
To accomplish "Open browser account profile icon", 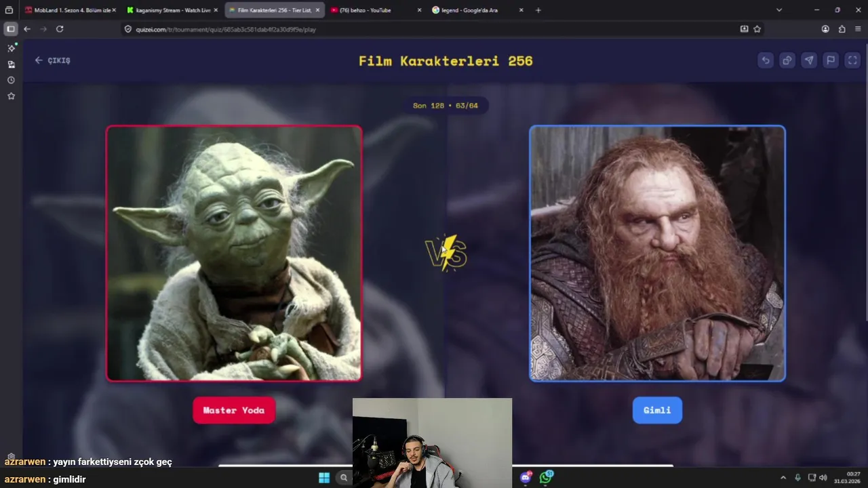I will tap(825, 29).
